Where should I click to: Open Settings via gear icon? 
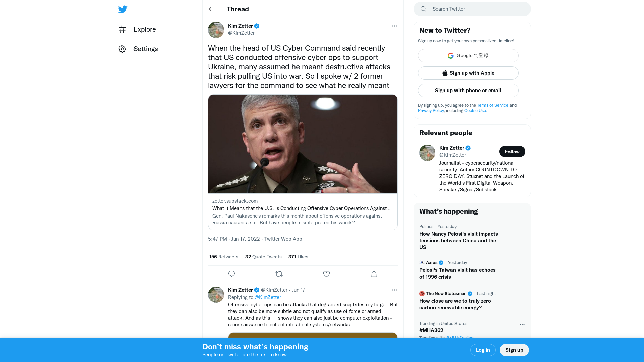click(x=122, y=49)
